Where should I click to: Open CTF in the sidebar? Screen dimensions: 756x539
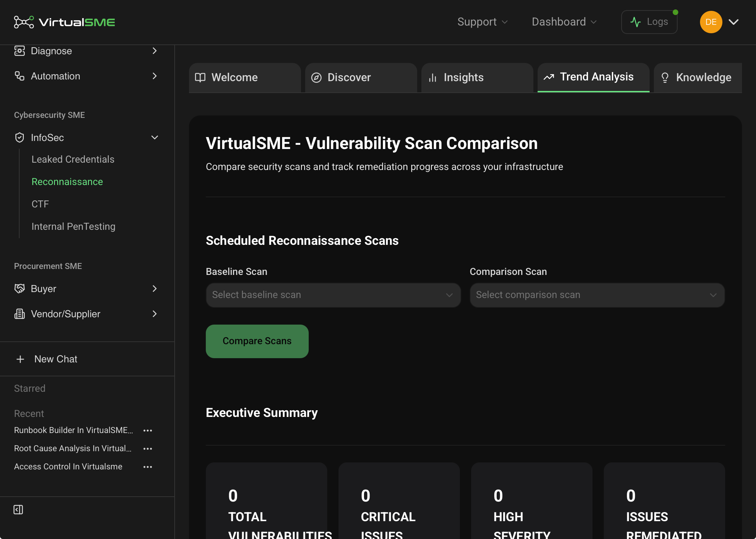tap(40, 204)
